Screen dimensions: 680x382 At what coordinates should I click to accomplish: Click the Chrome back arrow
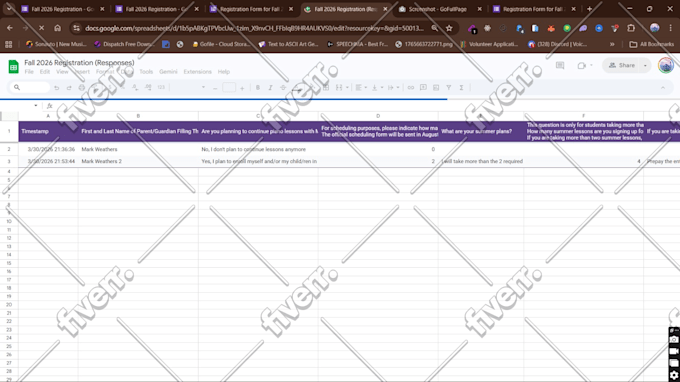coord(10,28)
